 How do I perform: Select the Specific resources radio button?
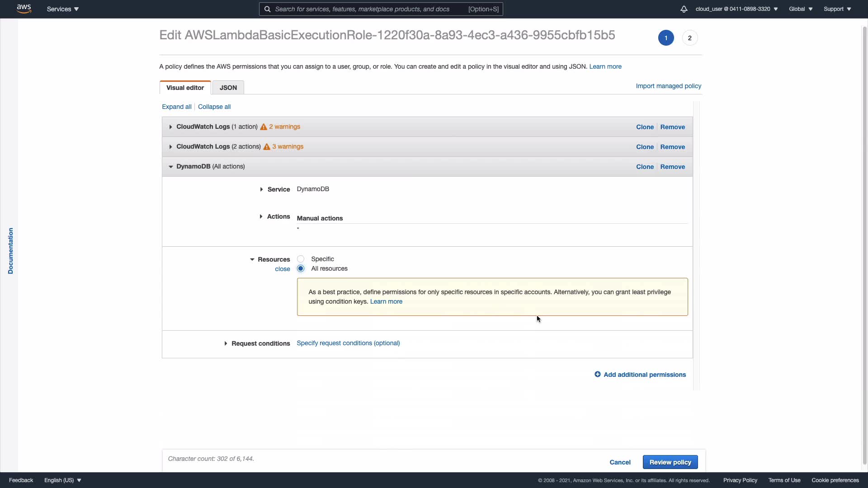click(301, 259)
